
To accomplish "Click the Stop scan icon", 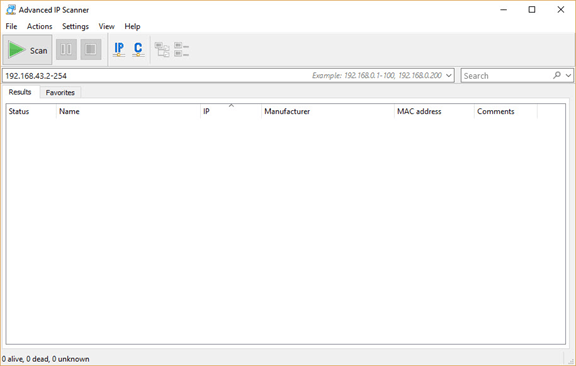I will 91,49.
